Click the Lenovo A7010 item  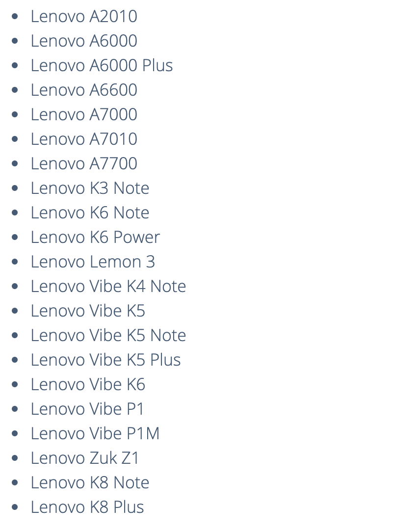tap(84, 139)
